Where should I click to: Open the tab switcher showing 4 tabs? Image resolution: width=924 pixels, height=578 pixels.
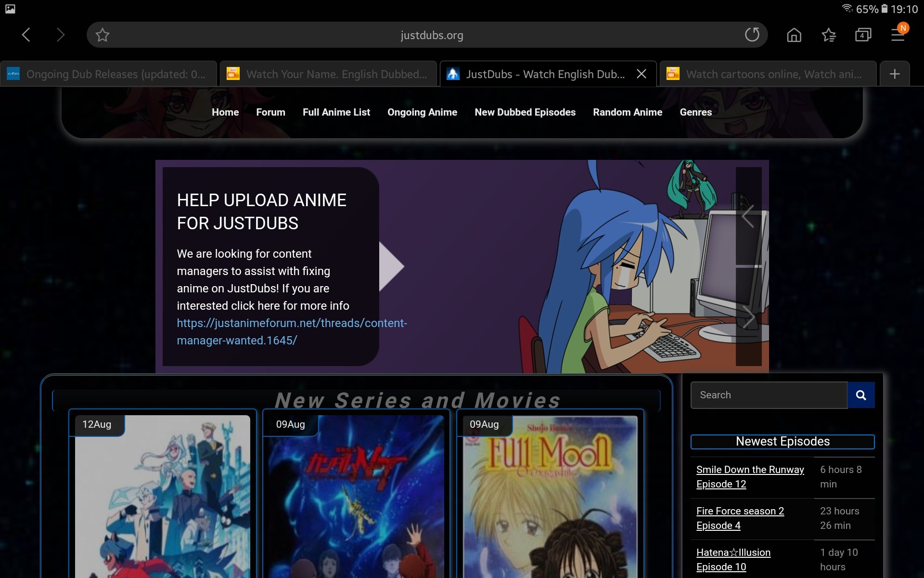863,35
